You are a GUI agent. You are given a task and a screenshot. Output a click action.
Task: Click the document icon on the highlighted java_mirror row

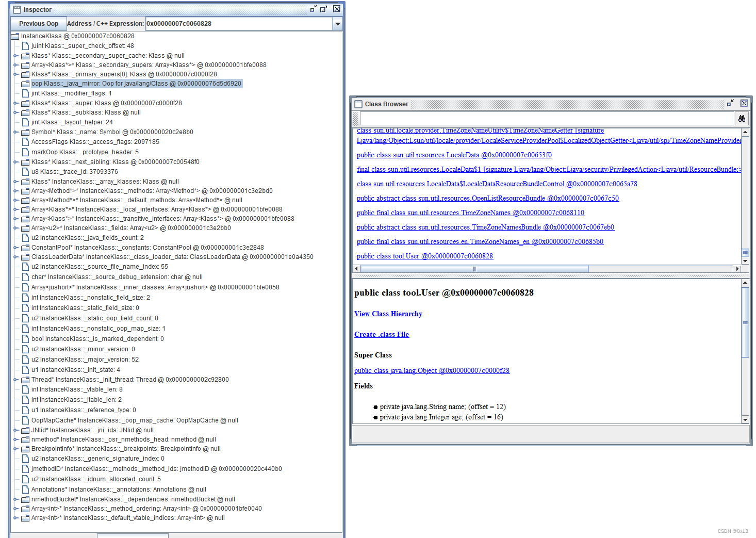pos(25,83)
